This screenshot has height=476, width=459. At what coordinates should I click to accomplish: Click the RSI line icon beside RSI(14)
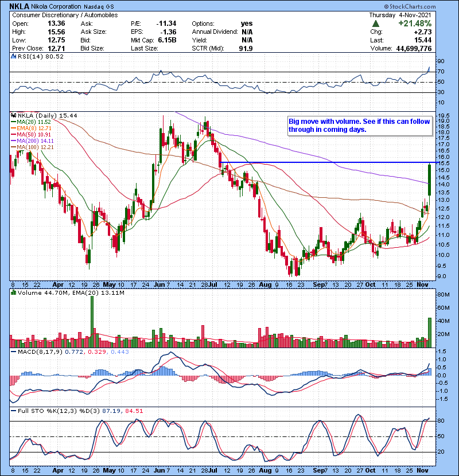click(13, 56)
